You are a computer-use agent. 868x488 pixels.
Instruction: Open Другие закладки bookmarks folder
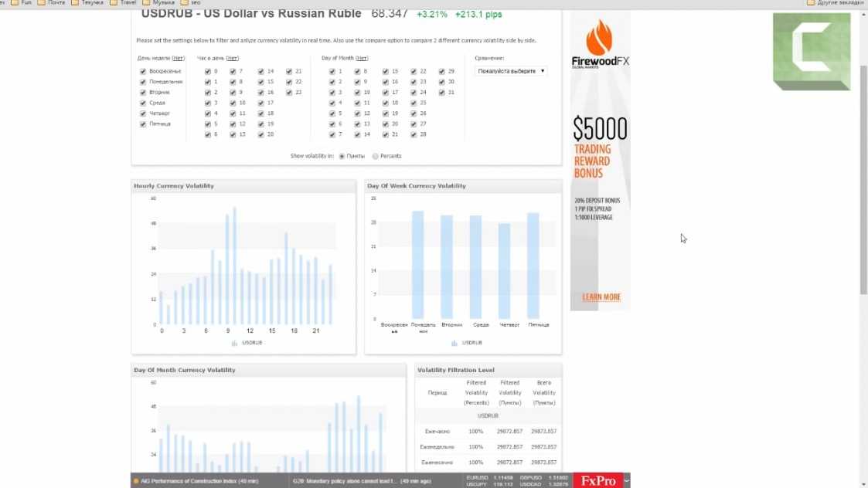coord(835,3)
